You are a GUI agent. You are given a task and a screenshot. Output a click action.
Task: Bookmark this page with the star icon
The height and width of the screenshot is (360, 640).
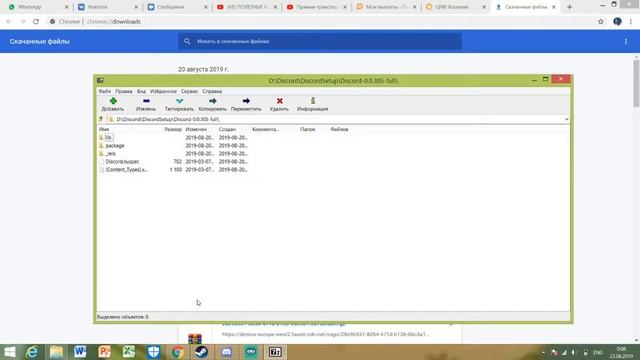pos(601,22)
